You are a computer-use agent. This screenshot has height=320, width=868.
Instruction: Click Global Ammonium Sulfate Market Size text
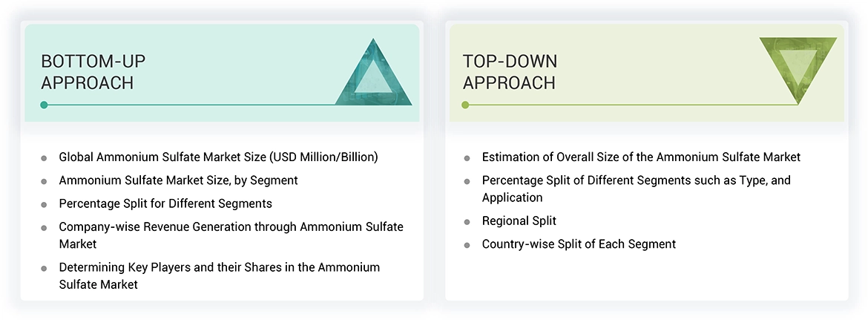tap(218, 157)
